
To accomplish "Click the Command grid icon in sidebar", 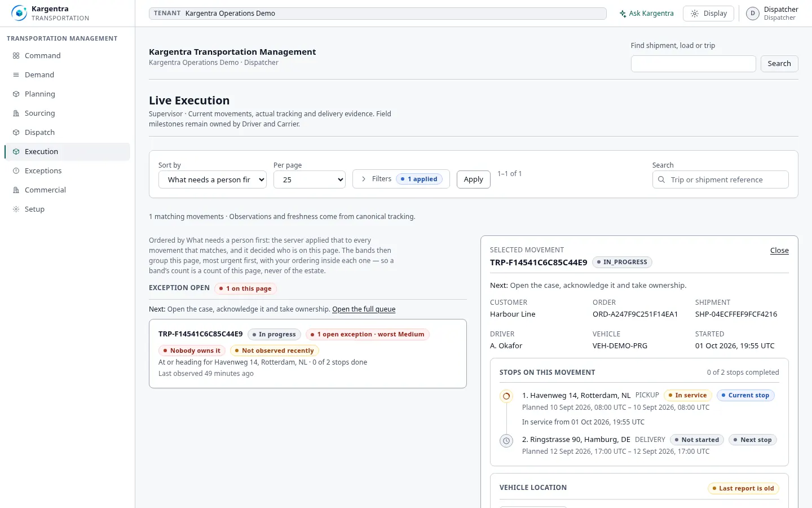I will pyautogui.click(x=16, y=56).
